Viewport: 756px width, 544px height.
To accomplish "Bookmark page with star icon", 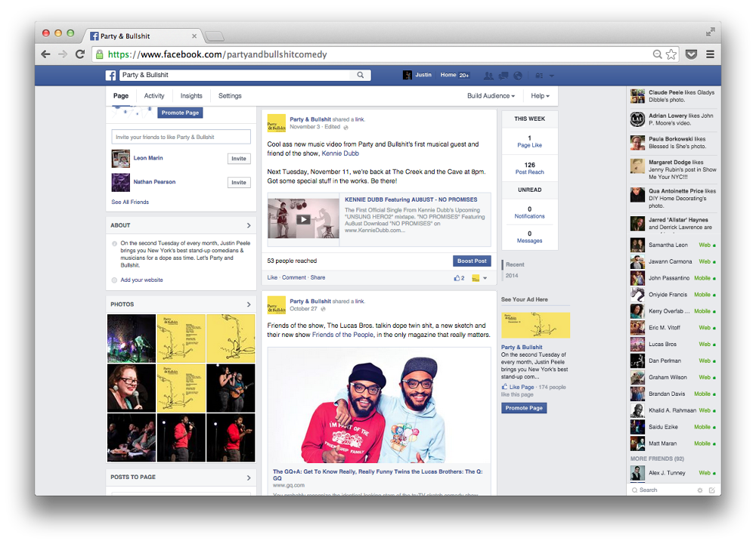I will tap(671, 54).
